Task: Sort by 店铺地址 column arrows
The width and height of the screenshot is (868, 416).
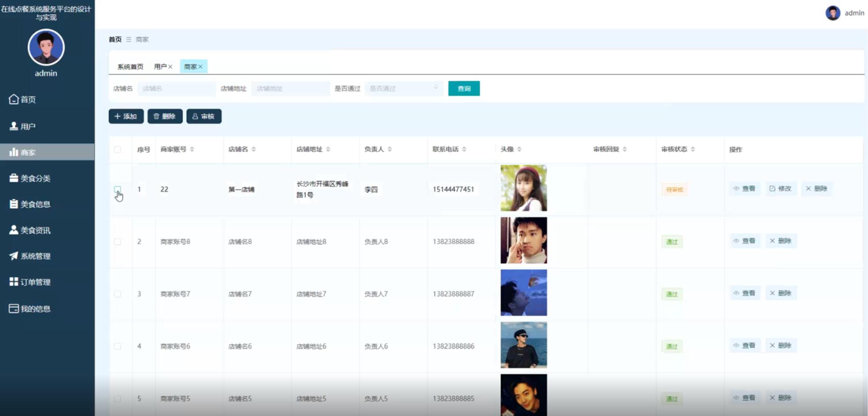Action: point(328,149)
